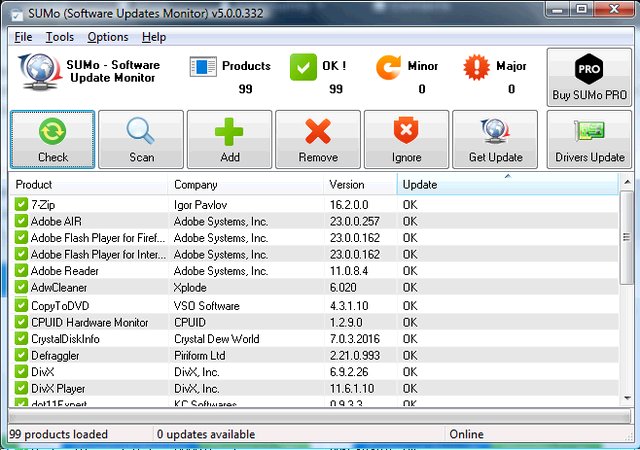The image size is (640, 450).
Task: Click green check icon beside 7-Zip
Action: [21, 203]
